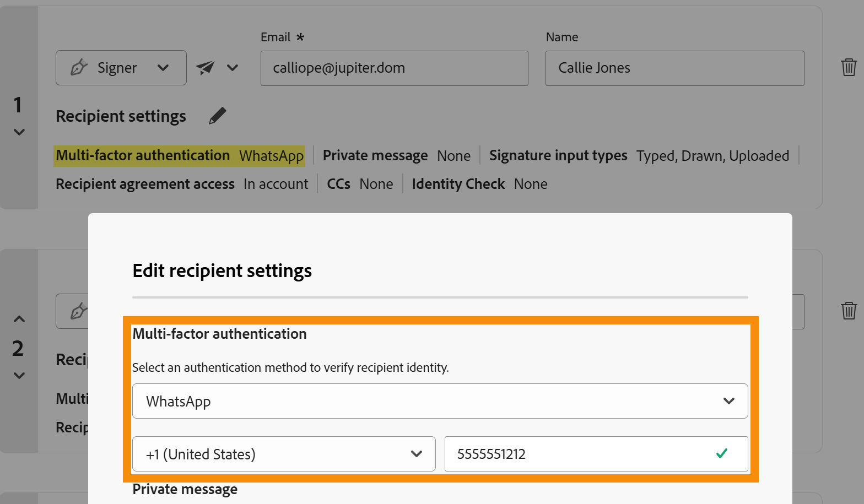Viewport: 864px width, 504px height.
Task: Delete recipient 2 with the trash icon
Action: click(849, 311)
